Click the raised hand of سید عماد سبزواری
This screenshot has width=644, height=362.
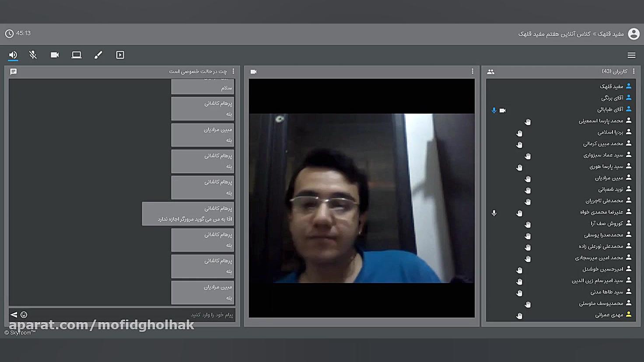pos(528,156)
